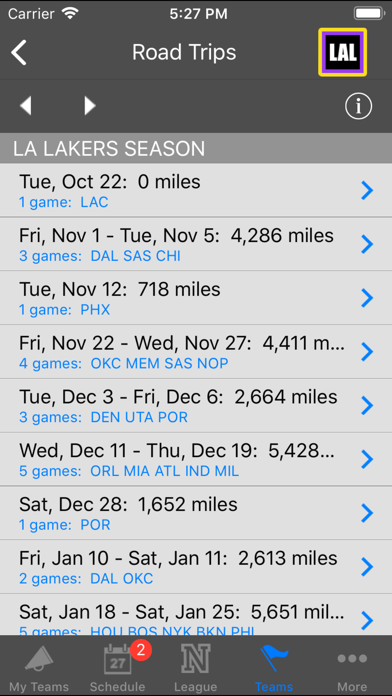Open the League tab
This screenshot has height=696, width=392.
[196, 667]
